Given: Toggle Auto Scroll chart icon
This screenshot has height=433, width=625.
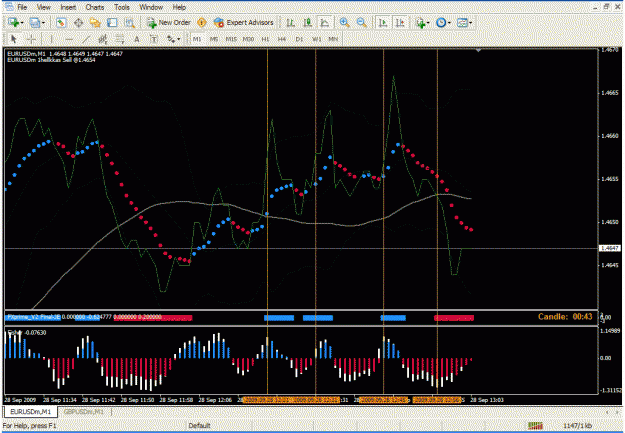Looking at the screenshot, I should coord(383,23).
